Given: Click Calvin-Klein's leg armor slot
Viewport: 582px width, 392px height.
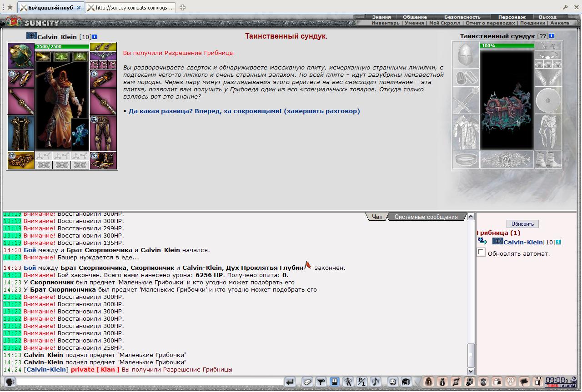Looking at the screenshot, I should 103,134.
